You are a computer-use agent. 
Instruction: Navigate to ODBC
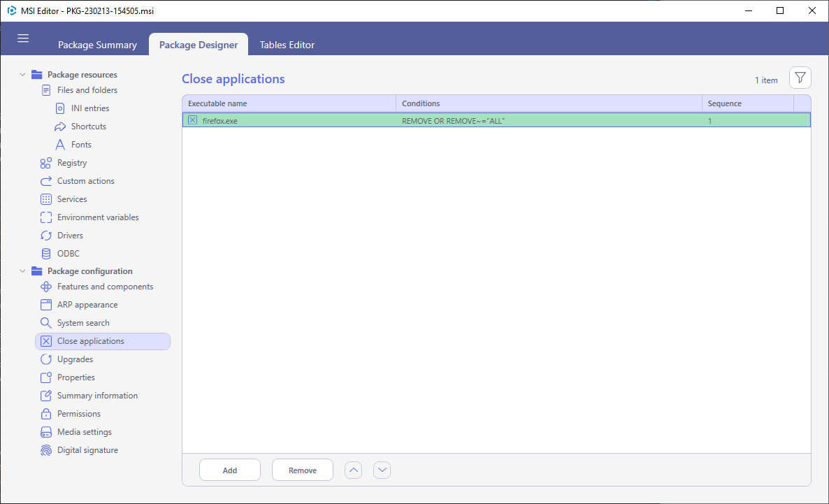click(69, 254)
